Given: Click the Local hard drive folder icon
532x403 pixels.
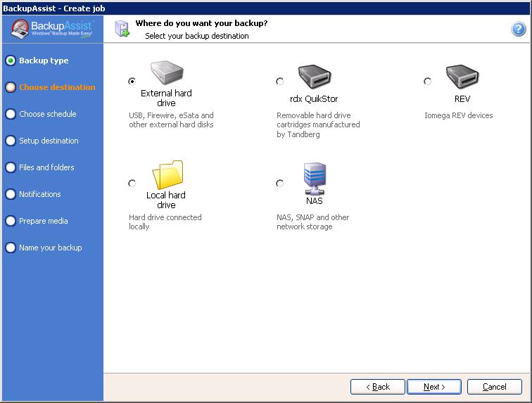Looking at the screenshot, I should pos(167,174).
